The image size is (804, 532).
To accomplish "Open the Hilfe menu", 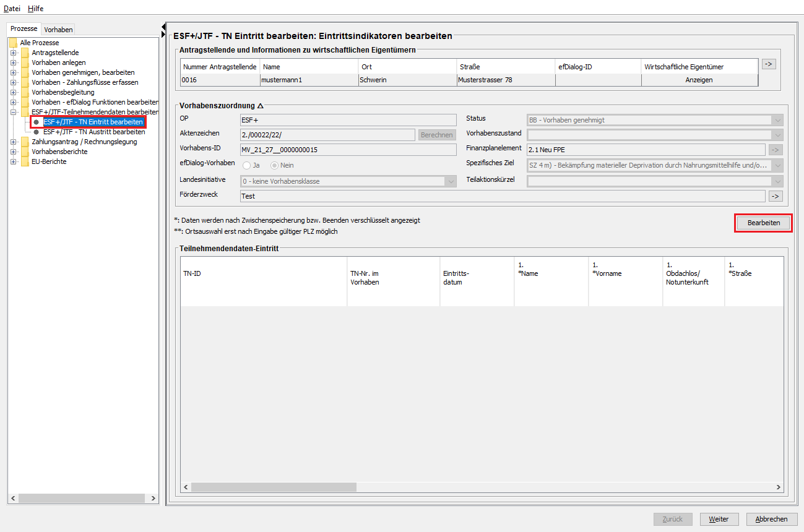I will 35,9.
